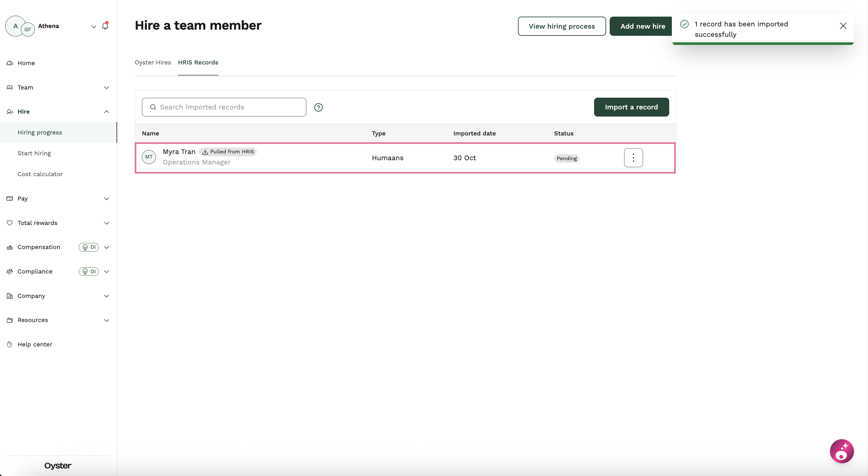Click the Total rewards heart icon

pyautogui.click(x=10, y=223)
